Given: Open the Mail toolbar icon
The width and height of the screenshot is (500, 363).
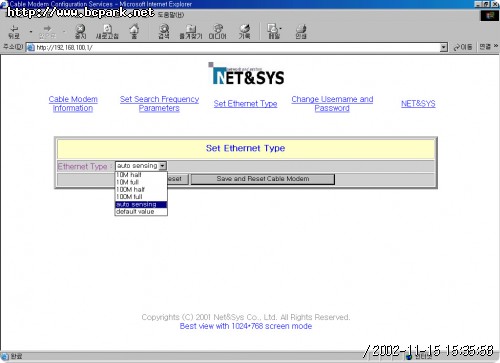Looking at the screenshot, I should 274,32.
